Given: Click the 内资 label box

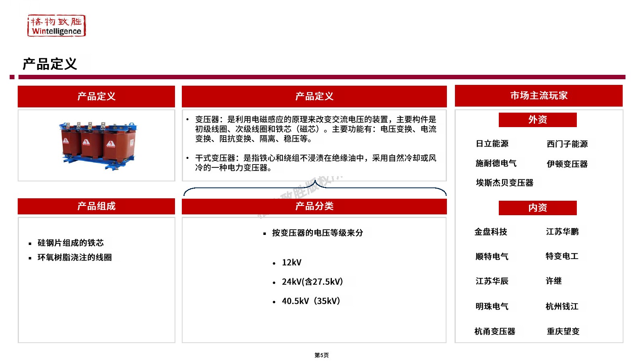Looking at the screenshot, I should [538, 208].
